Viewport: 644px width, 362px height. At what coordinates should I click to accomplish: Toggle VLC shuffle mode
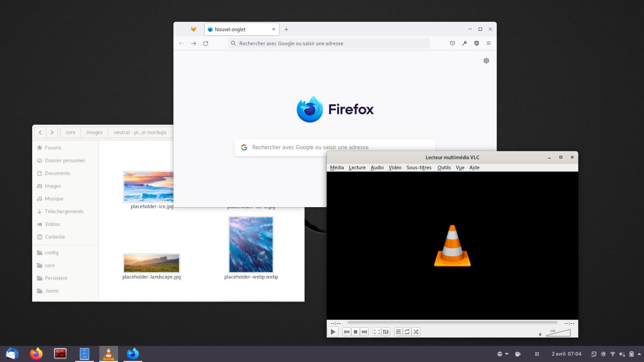click(416, 332)
